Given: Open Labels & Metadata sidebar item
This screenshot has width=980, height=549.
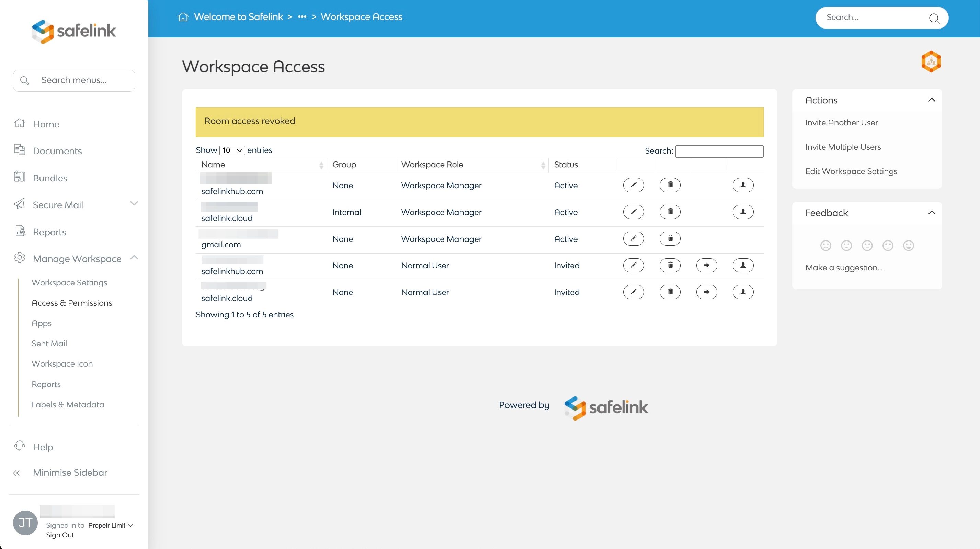Looking at the screenshot, I should (x=68, y=404).
